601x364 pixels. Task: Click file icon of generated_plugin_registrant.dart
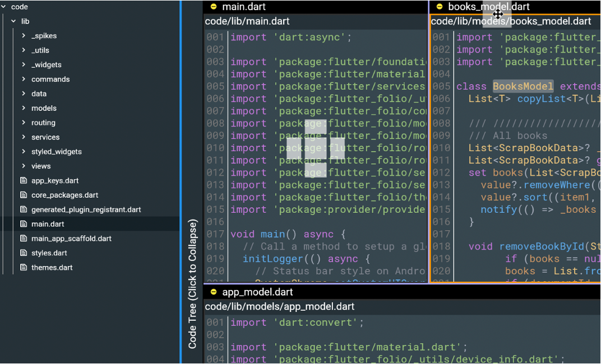24,210
